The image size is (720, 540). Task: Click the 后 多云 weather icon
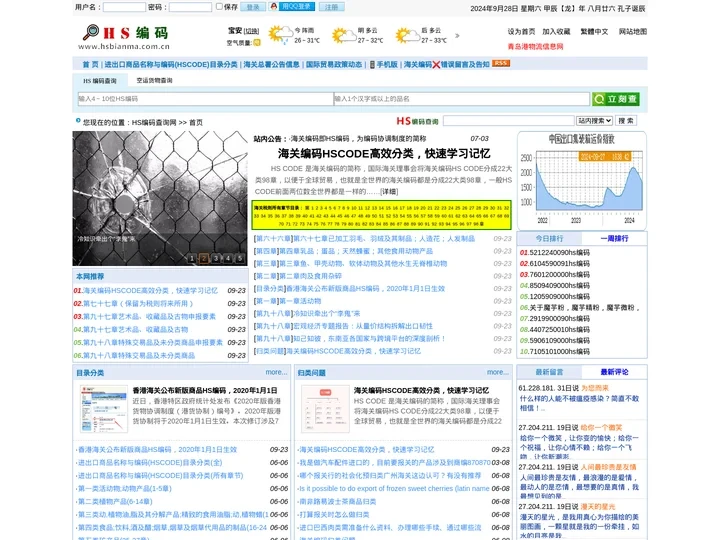[408, 36]
